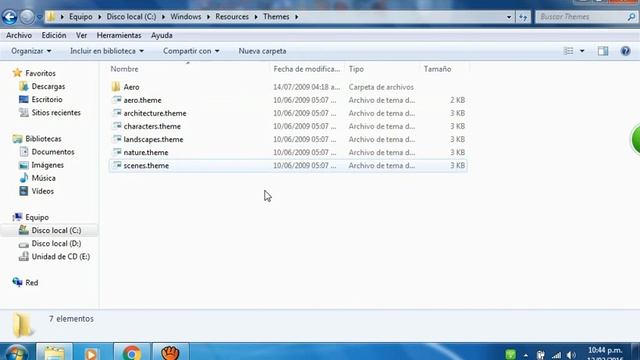The width and height of the screenshot is (640, 360).
Task: Click Windows breadcrumb segment
Action: click(x=186, y=17)
